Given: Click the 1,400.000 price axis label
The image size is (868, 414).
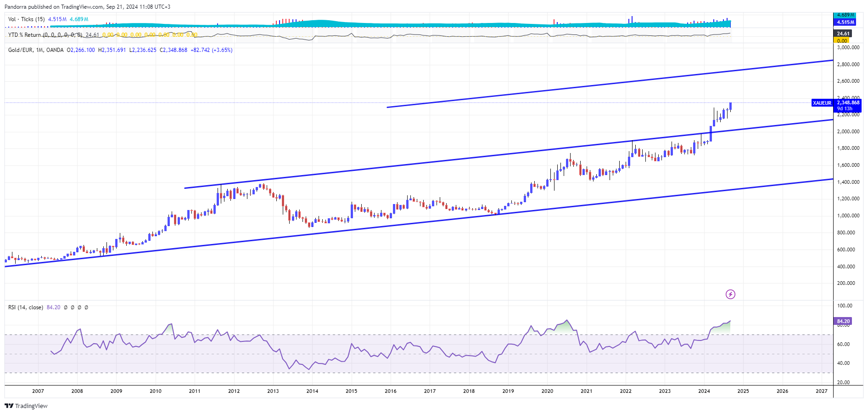Looking at the screenshot, I should pyautogui.click(x=848, y=182).
